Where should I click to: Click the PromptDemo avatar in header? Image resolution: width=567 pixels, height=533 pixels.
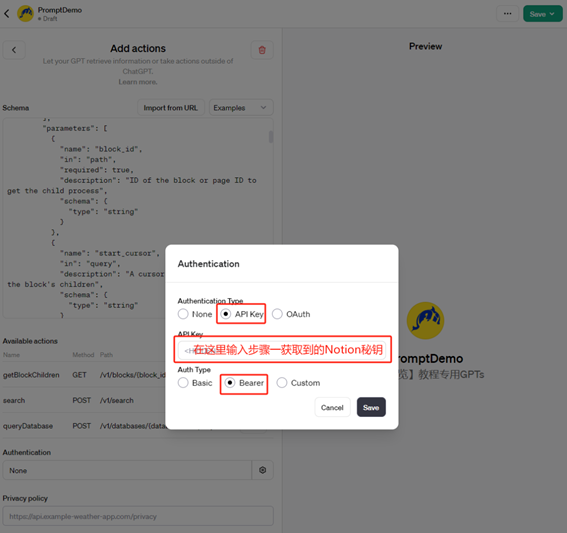pyautogui.click(x=25, y=14)
